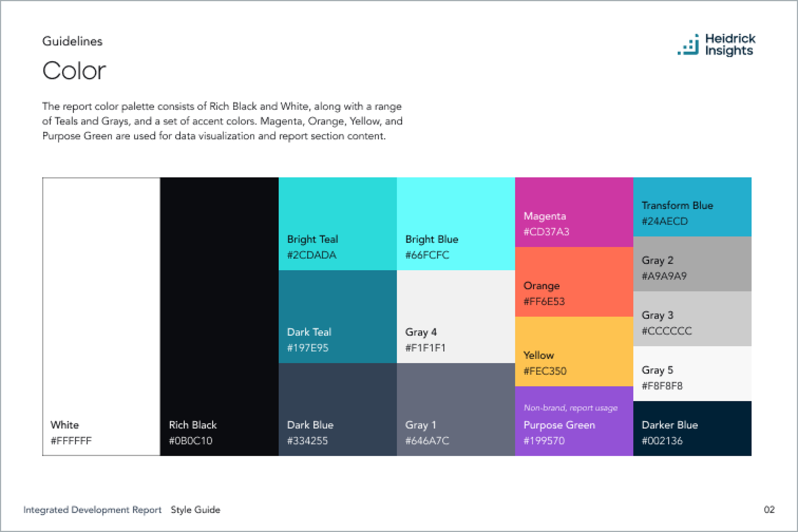Pick the Gray 5 #F8F8F8 swatch
The image size is (798, 532).
[692, 374]
